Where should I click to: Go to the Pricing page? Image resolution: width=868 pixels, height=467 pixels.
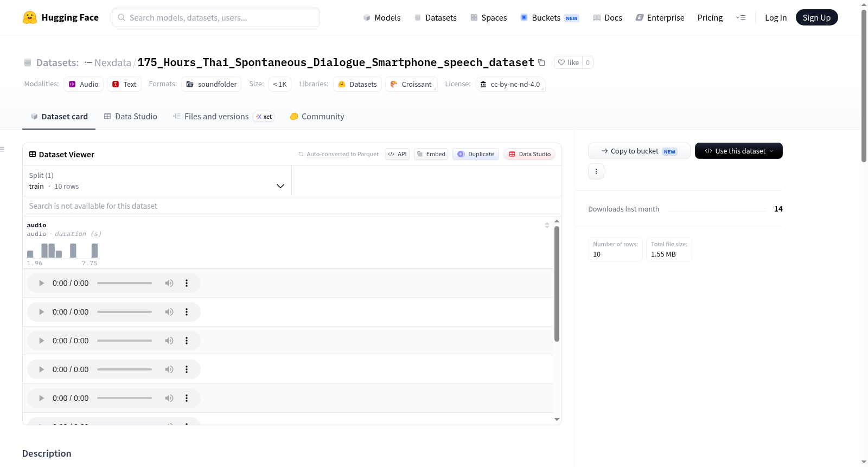(710, 17)
